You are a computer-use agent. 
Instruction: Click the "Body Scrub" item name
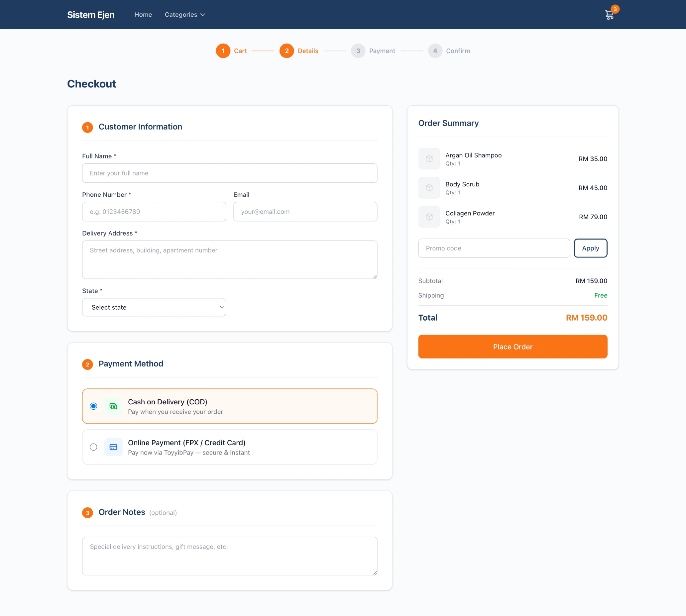[462, 184]
